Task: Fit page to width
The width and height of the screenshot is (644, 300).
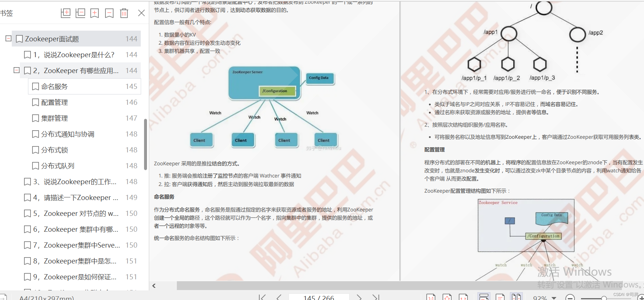Action: tap(463, 297)
